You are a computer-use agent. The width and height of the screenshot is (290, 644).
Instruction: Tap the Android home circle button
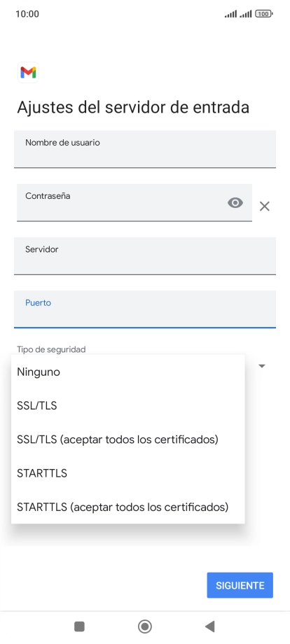point(145,626)
